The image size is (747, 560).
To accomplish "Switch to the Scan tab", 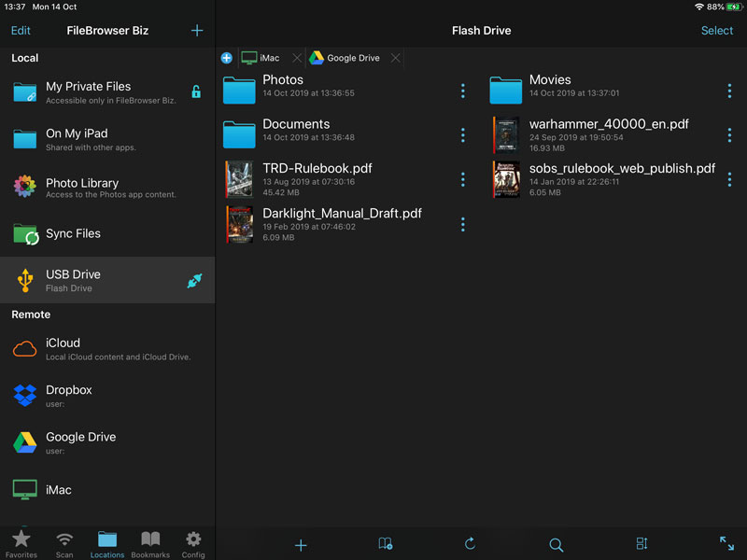I will (64, 544).
